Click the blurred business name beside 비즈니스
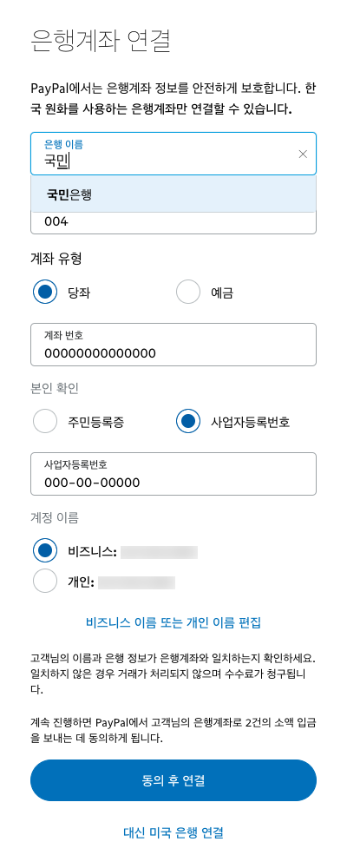This screenshot has height=868, width=347. (x=160, y=551)
